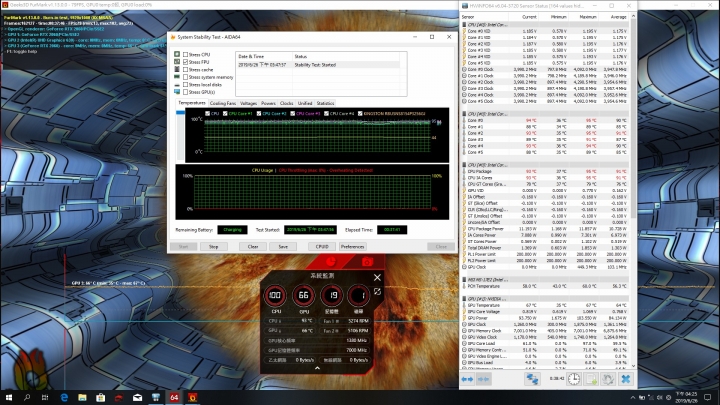This screenshot has height=405, width=720.
Task: Click the HWiNFO shrink columns arrows button
Action: click(484, 379)
